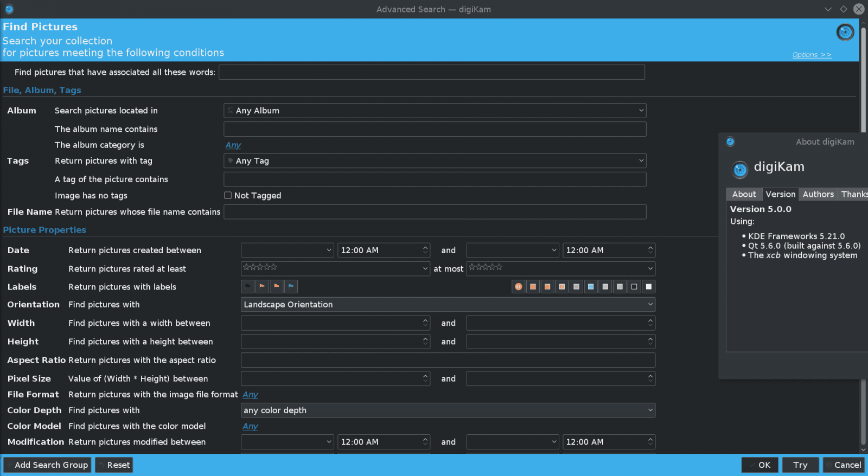Toggle the blue flag pick label

tap(291, 286)
